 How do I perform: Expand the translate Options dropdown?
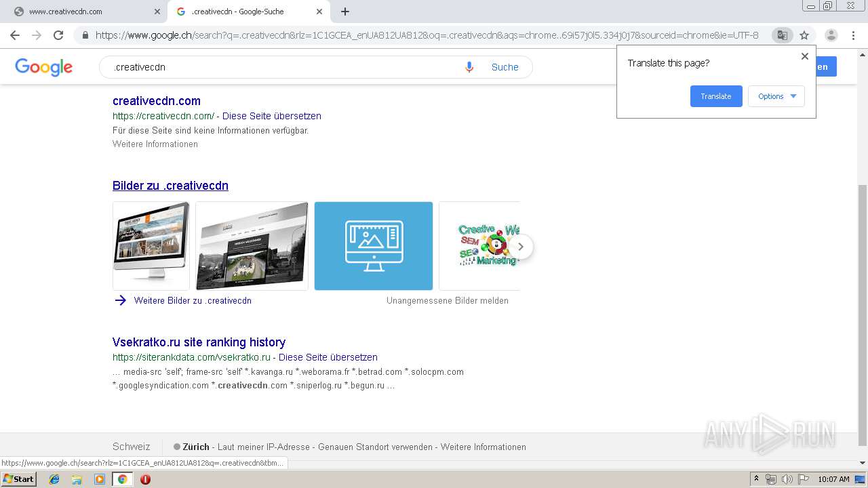click(x=776, y=96)
